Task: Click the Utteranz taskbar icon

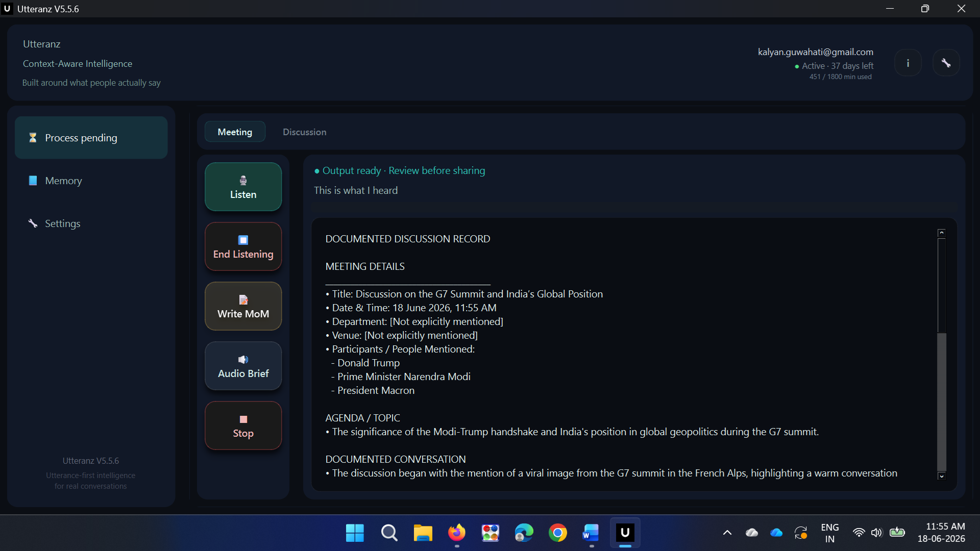Action: [625, 533]
